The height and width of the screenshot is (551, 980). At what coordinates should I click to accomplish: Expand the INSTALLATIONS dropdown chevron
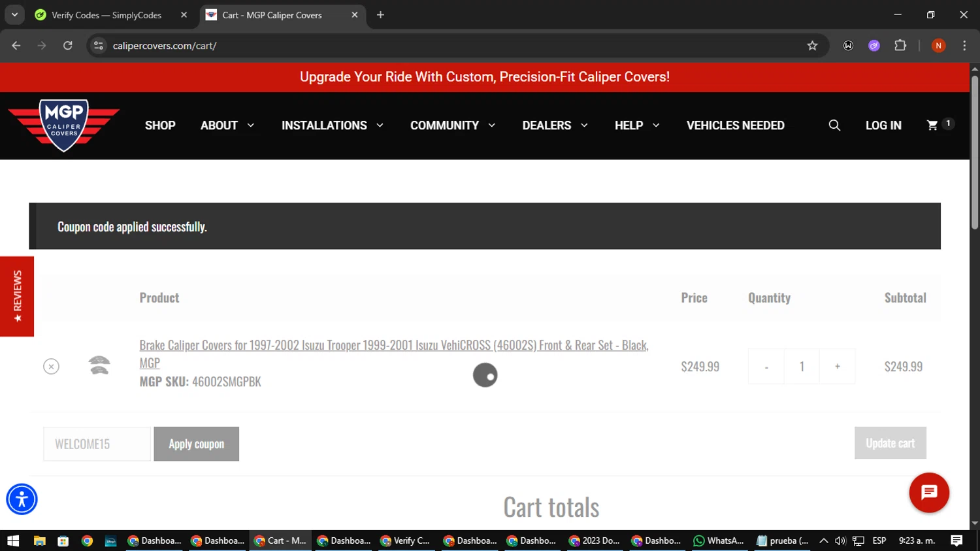coord(380,125)
